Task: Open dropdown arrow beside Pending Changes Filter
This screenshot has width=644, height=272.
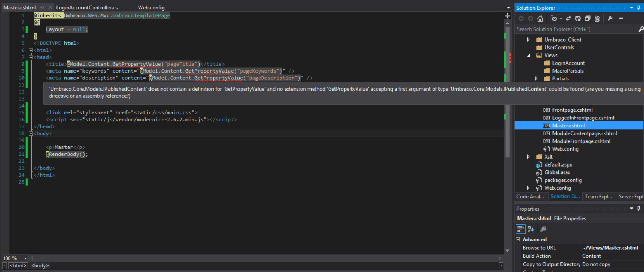Action: tap(561, 19)
